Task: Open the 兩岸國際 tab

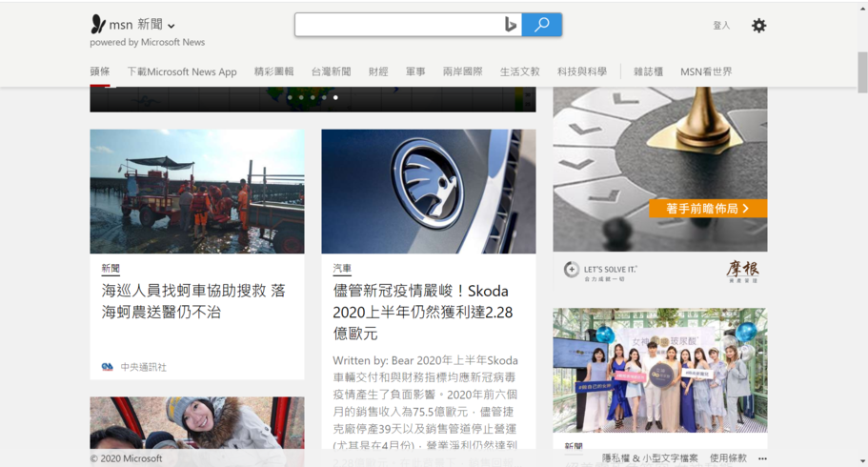Action: click(463, 71)
